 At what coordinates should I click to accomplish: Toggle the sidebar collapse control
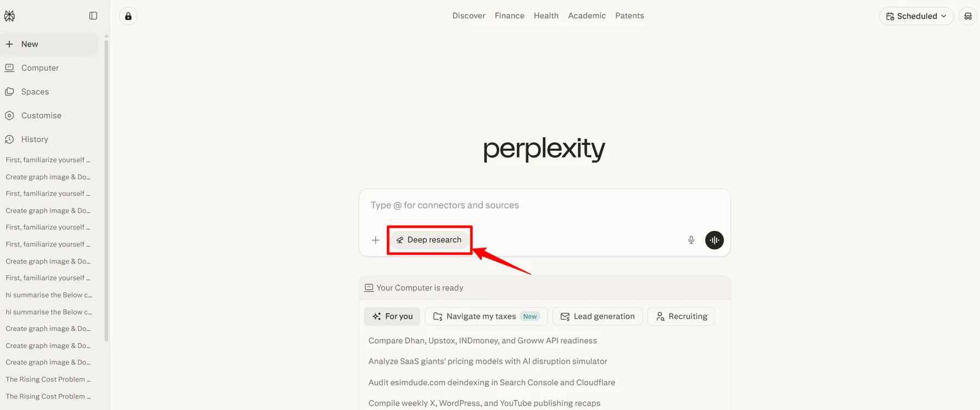tap(93, 15)
